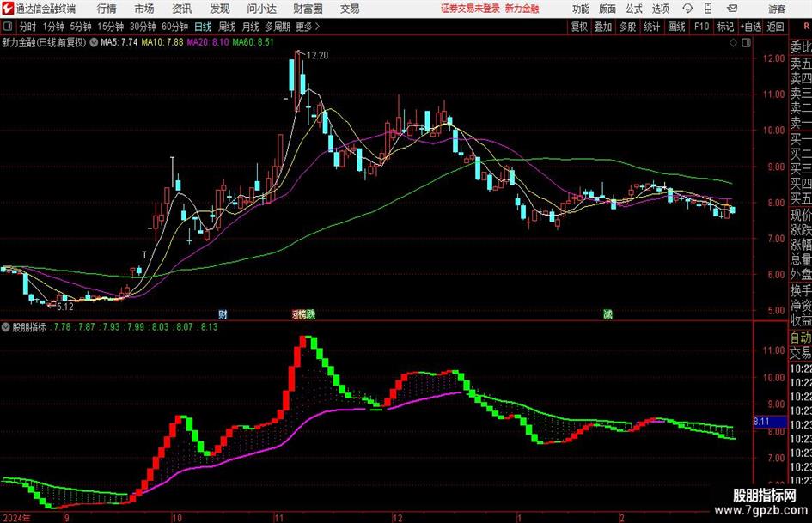Open the 多周期 multi-period view

pyautogui.click(x=278, y=27)
